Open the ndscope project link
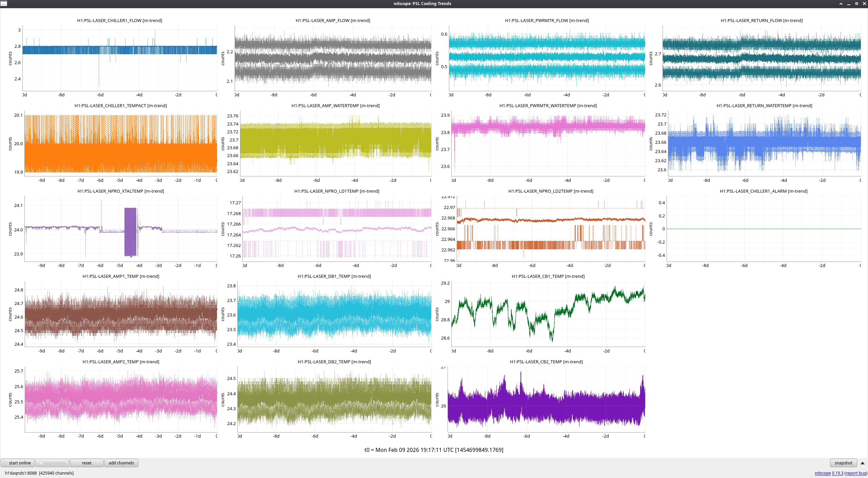Screen dimensions: 868x478 pyautogui.click(x=823, y=473)
